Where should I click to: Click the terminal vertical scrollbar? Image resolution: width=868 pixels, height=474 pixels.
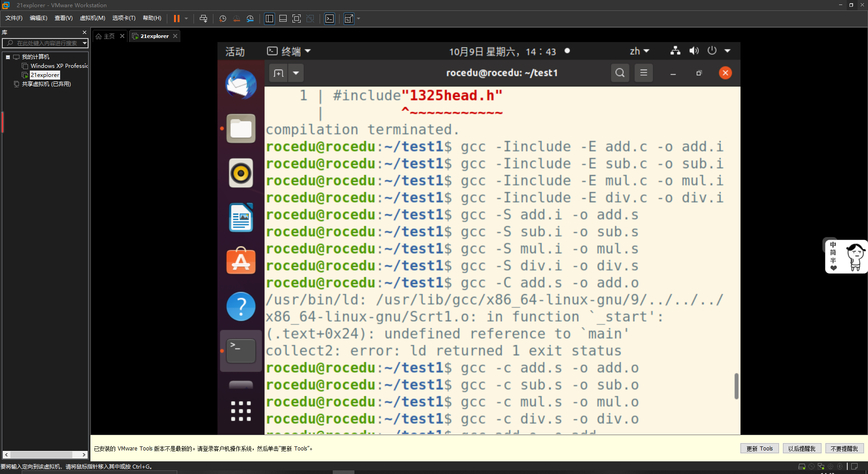click(x=736, y=386)
